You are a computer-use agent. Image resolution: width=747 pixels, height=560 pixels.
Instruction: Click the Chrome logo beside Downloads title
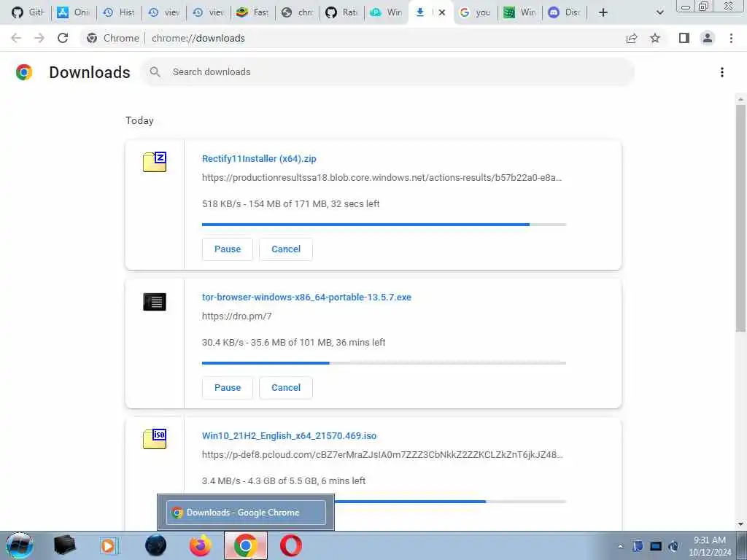pyautogui.click(x=24, y=72)
